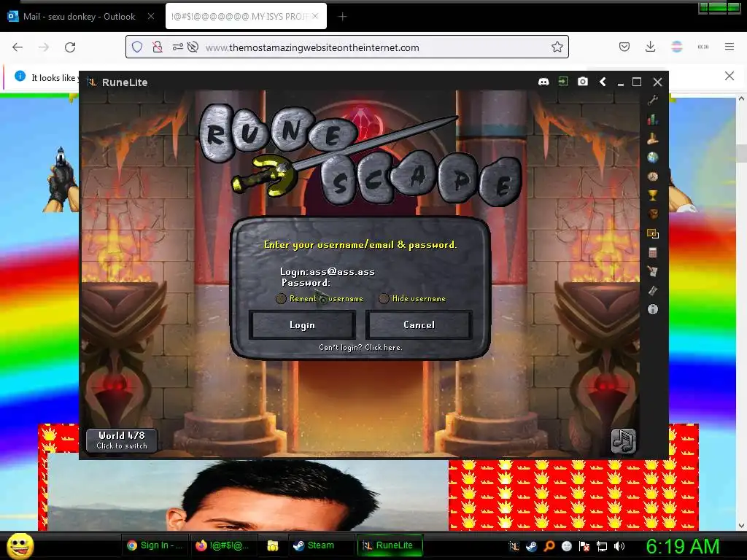
Task: Open Pocket save icon in Firefox toolbar
Action: 624,47
